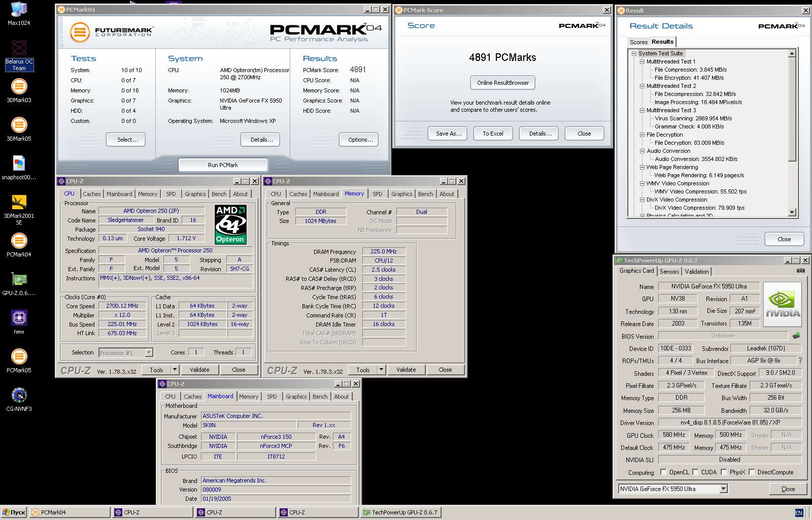This screenshot has width=812, height=520.
Task: Open the CG-NVNF3 desktop icon
Action: coord(19,400)
